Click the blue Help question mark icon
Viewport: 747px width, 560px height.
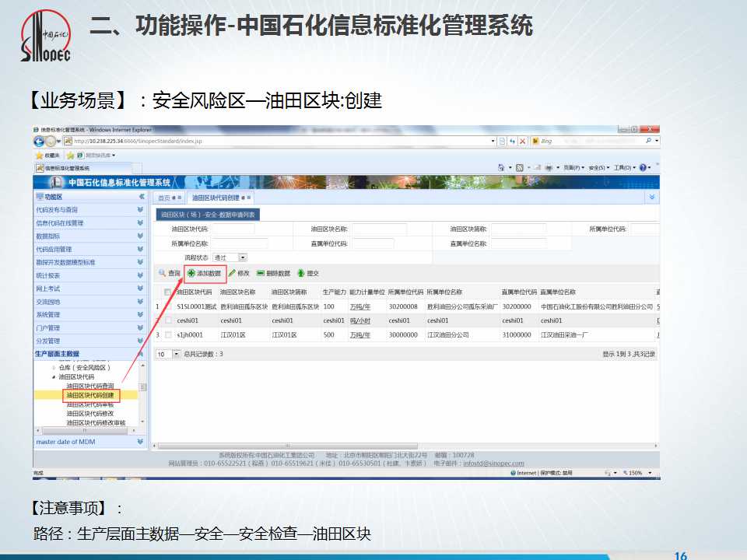pyautogui.click(x=643, y=168)
